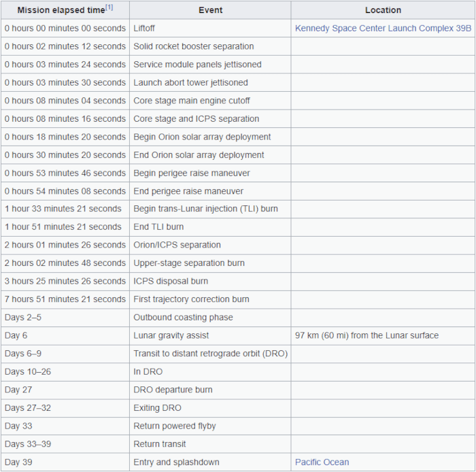Screen dimensions: 476x472
Task: Click the DRO departure burn event
Action: point(173,390)
